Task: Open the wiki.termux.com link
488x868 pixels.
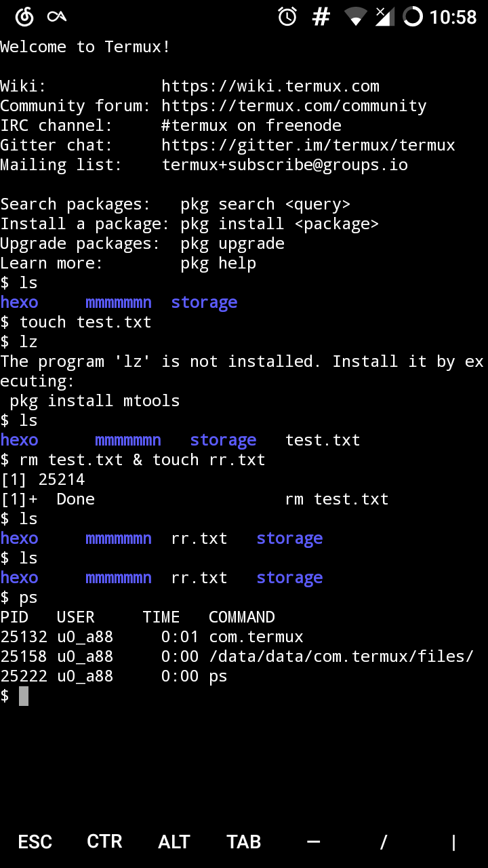Action: (270, 86)
